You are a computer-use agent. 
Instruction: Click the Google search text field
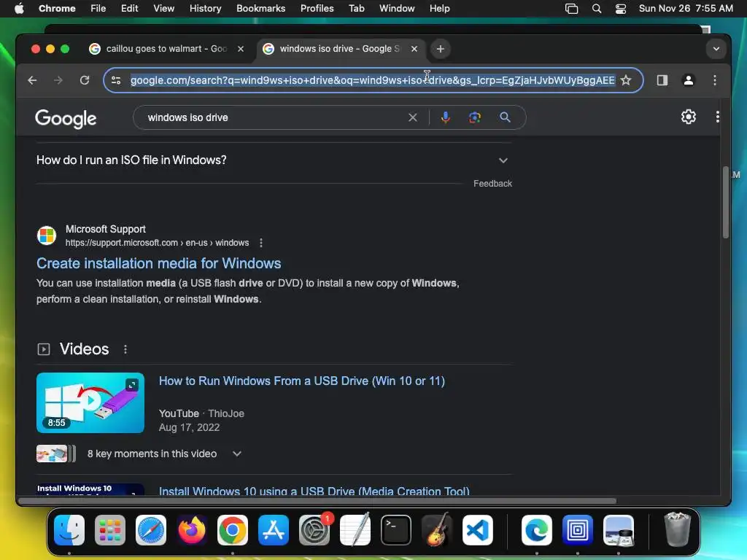(x=274, y=117)
